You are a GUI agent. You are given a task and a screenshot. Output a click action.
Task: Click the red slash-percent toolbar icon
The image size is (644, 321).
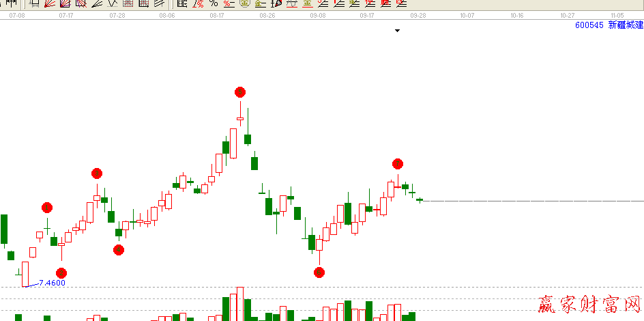tap(198, 3)
